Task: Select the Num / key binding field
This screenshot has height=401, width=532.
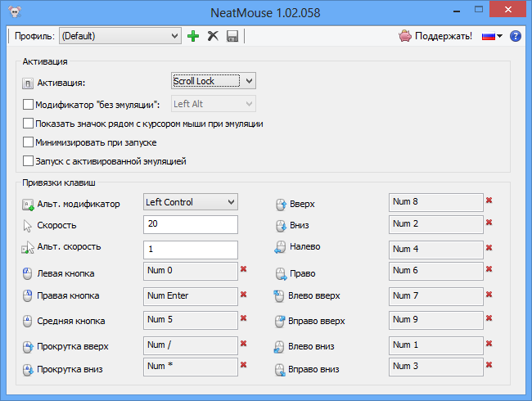Action: [x=191, y=345]
